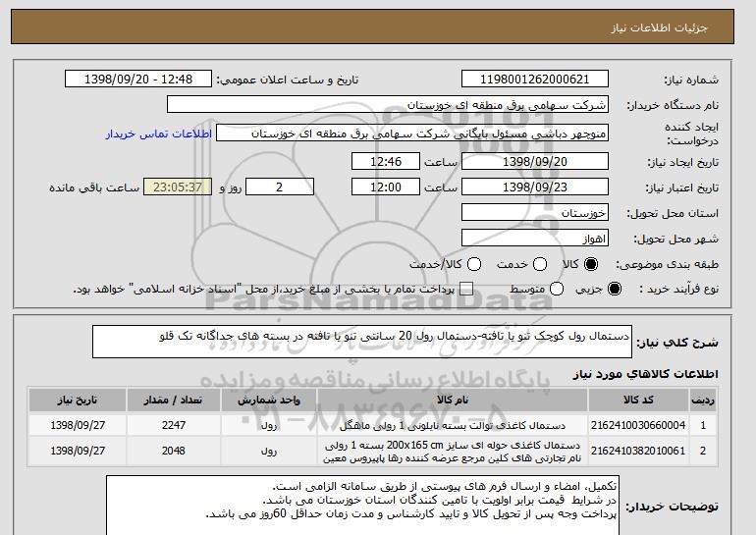Click the کد کالا column header
Image resolution: width=756 pixels, height=535 pixels.
pyautogui.click(x=638, y=401)
